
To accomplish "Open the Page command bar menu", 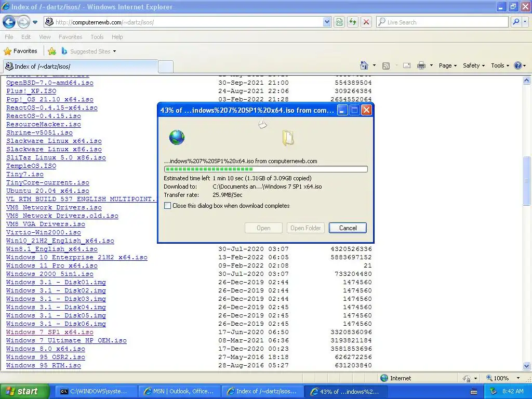I will [x=447, y=65].
